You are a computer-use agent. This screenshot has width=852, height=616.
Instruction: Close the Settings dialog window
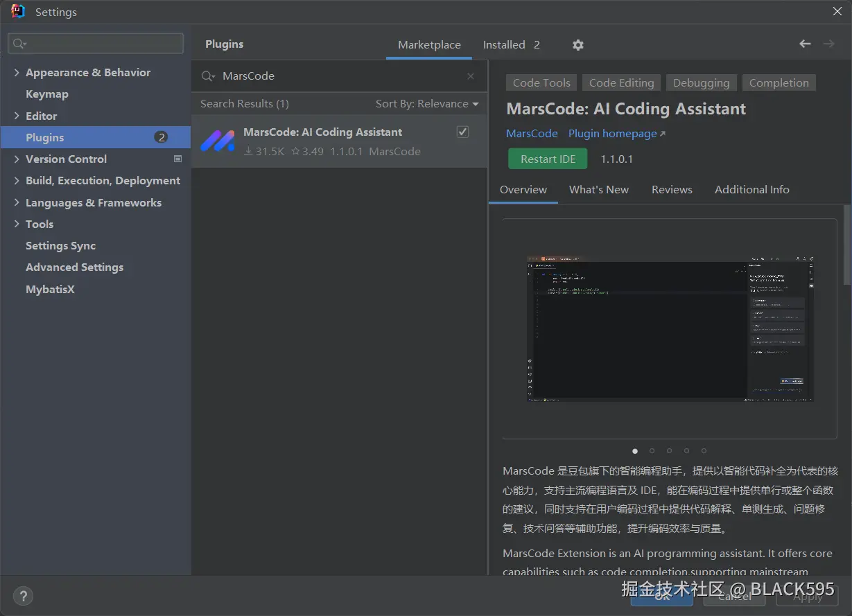(837, 11)
